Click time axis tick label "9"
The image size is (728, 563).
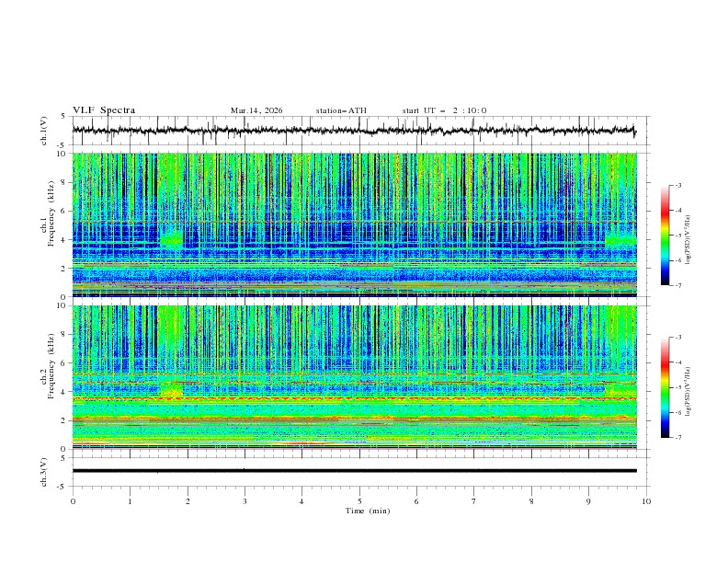click(588, 501)
